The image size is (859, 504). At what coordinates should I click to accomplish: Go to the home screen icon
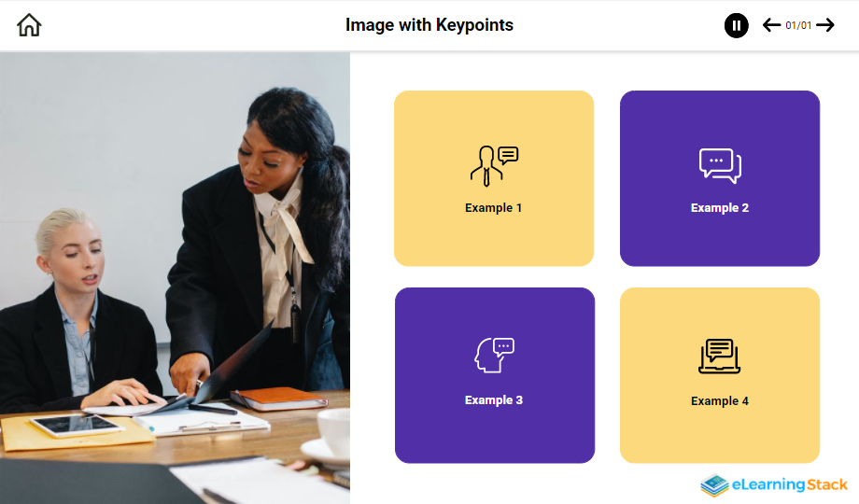pos(29,25)
